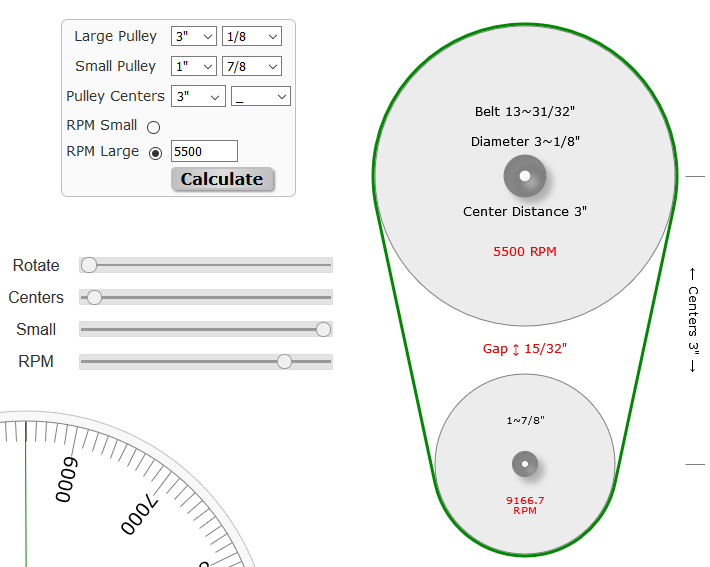Click the large pulley center hub

click(525, 176)
